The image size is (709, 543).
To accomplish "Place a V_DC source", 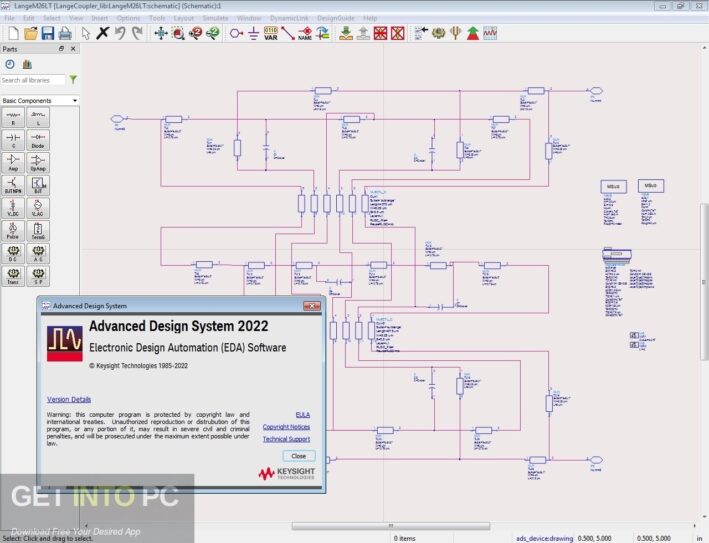I will point(13,208).
